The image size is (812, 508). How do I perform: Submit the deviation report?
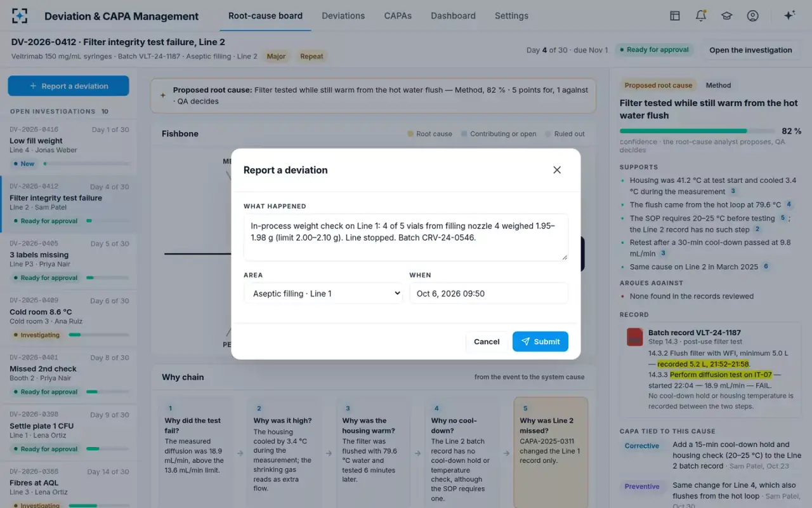pyautogui.click(x=540, y=342)
